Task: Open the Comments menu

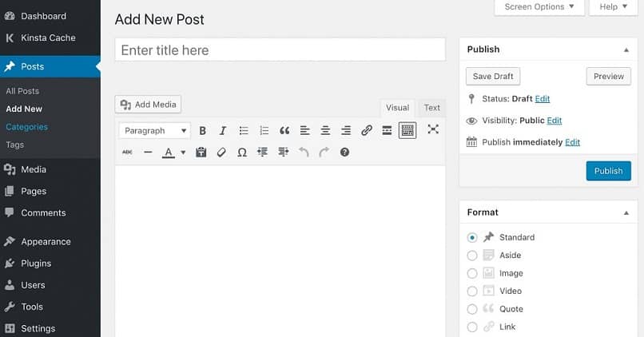Action: pos(50,213)
